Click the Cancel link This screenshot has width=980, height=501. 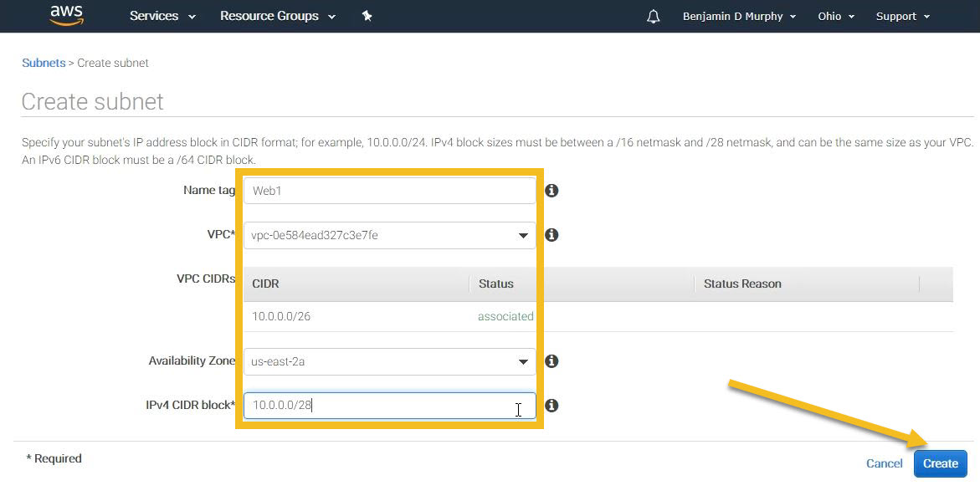click(884, 463)
